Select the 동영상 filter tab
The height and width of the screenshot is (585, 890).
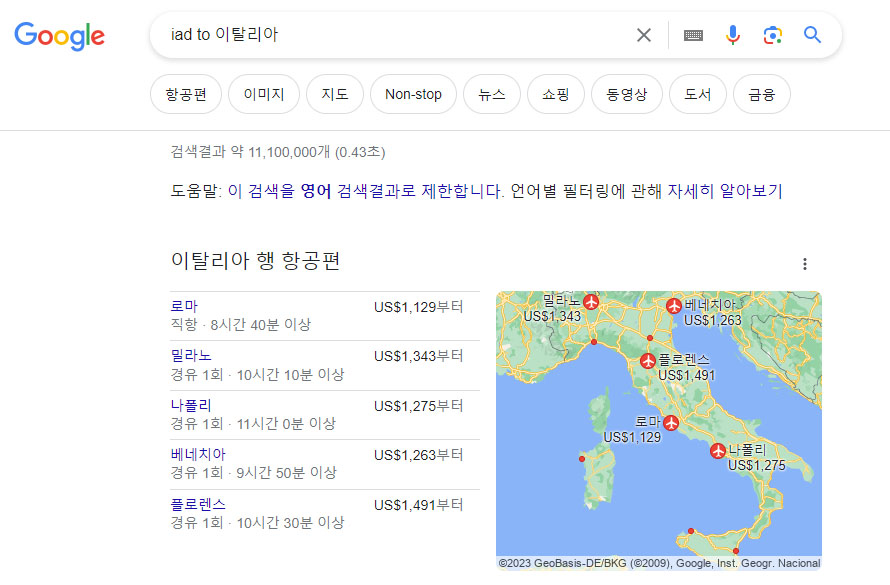pos(627,94)
